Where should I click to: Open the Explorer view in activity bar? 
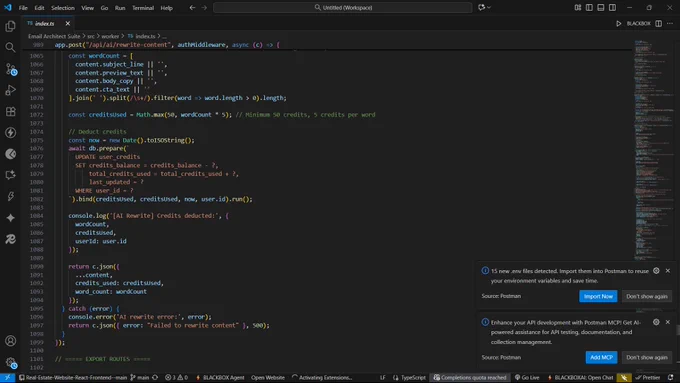point(10,26)
